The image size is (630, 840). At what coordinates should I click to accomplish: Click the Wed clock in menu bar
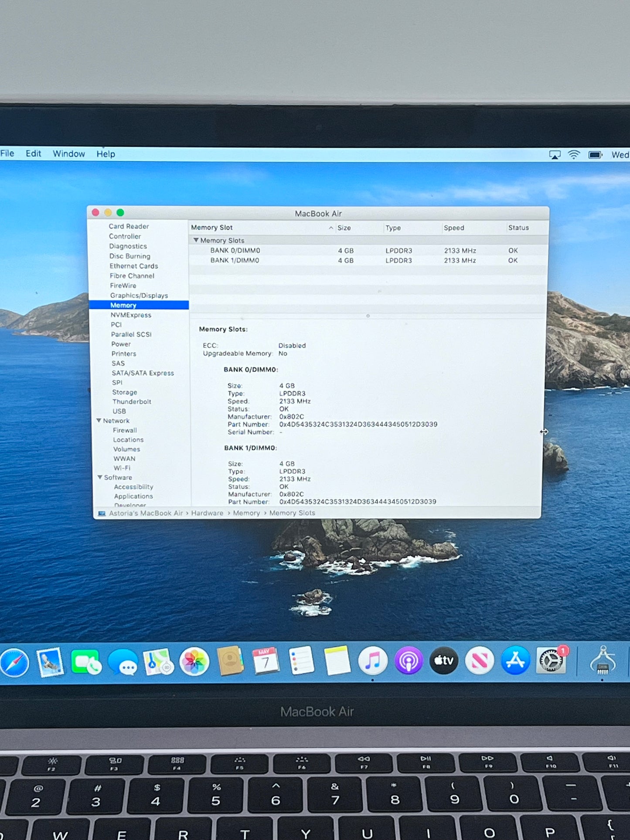pyautogui.click(x=620, y=155)
